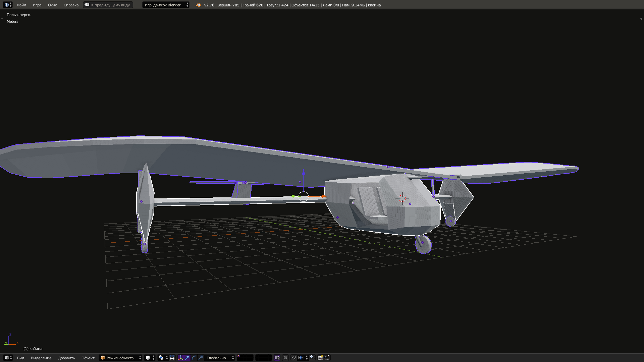Click the 3D View editor type icon
Screen dimensions: 644x362
click(7, 358)
